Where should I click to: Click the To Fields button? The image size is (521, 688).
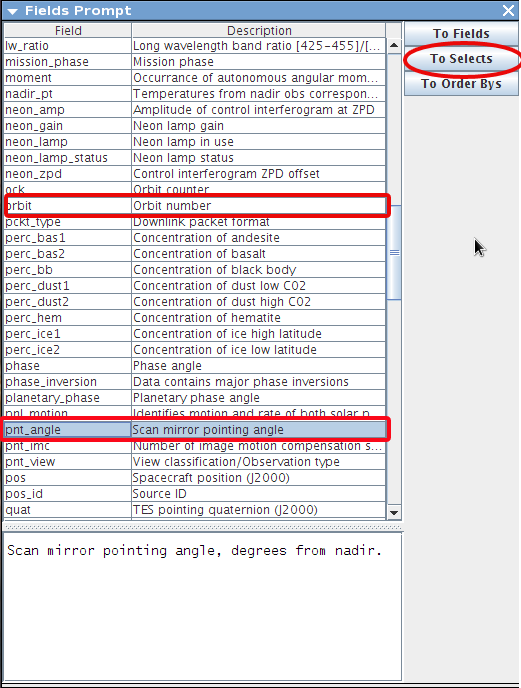coord(461,33)
